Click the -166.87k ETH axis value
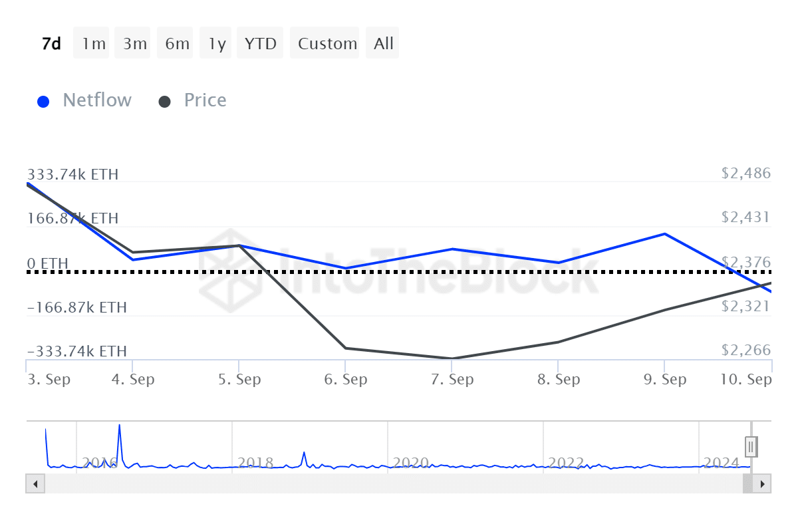Screen dimensions: 798x532 pyautogui.click(x=76, y=308)
